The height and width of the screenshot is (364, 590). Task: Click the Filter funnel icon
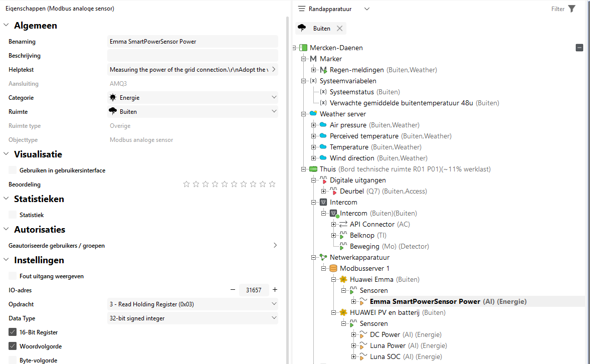[571, 9]
